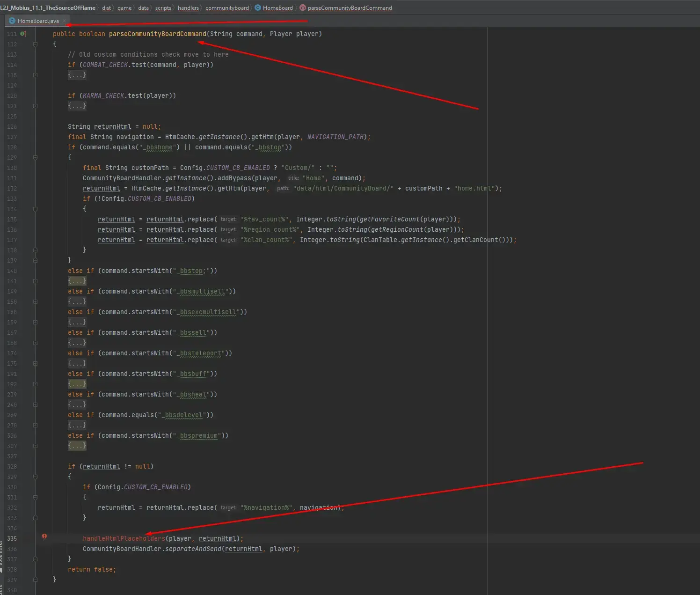Click folded {...} under _bbsbuff condition
Image resolution: width=700 pixels, height=595 pixels.
tap(77, 384)
